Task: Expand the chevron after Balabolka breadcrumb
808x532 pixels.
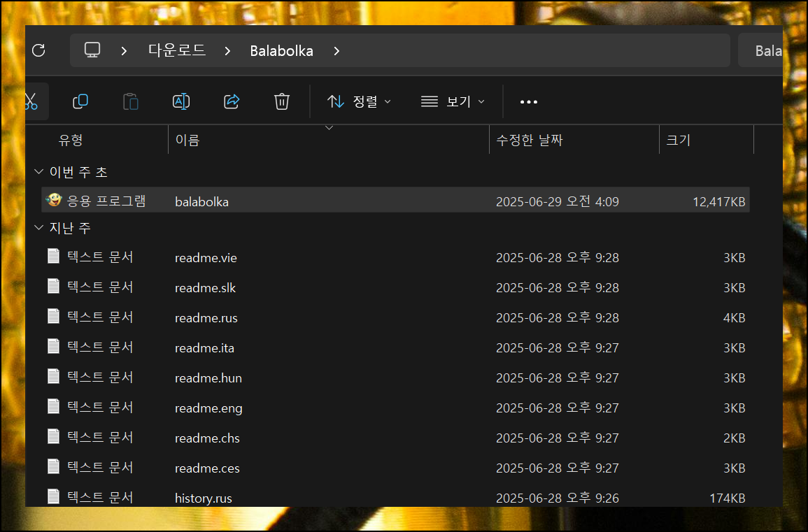Action: point(336,50)
